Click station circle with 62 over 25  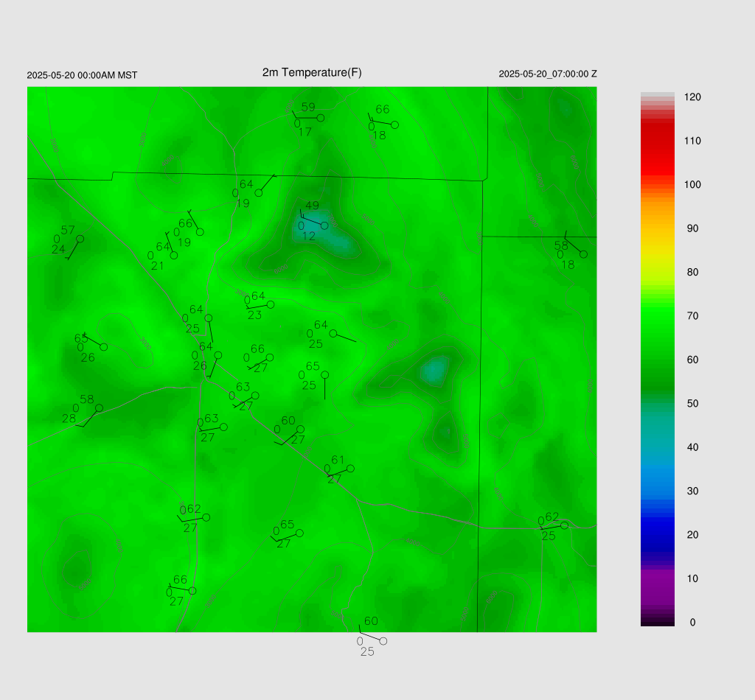[564, 526]
